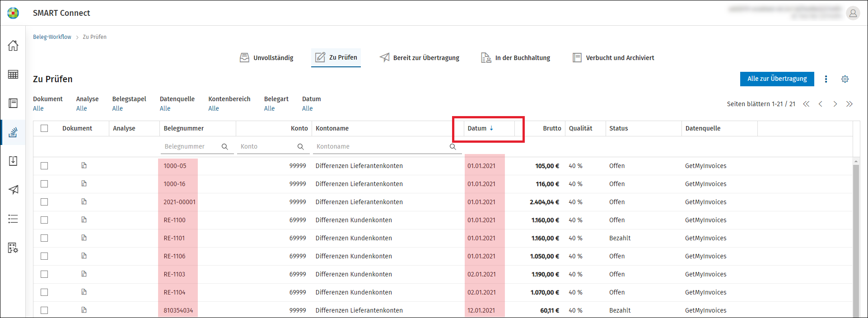The height and width of the screenshot is (318, 868).
Task: Toggle the select-all header checkbox
Action: tap(44, 128)
